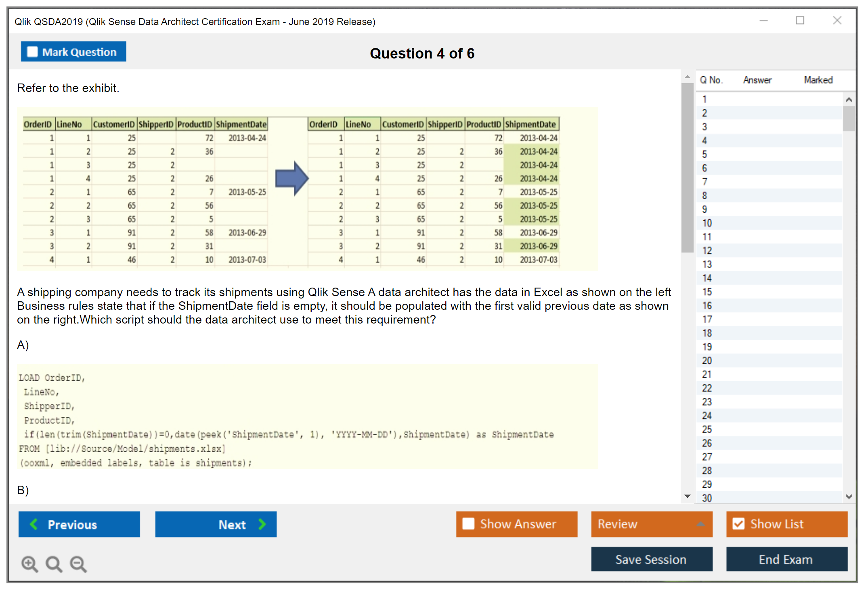868x593 pixels.
Task: Open the Review dropdown menu
Action: 700,524
